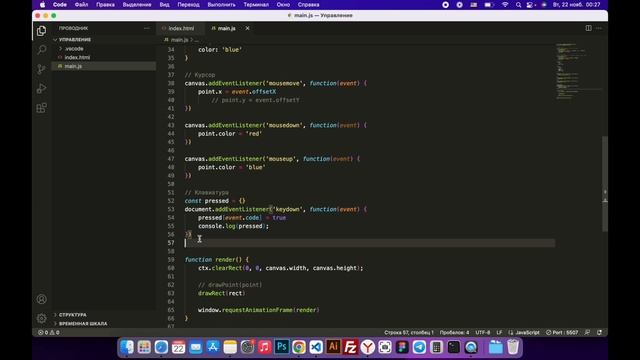
Task: Open the Explorer view in activity bar
Action: (x=41, y=31)
